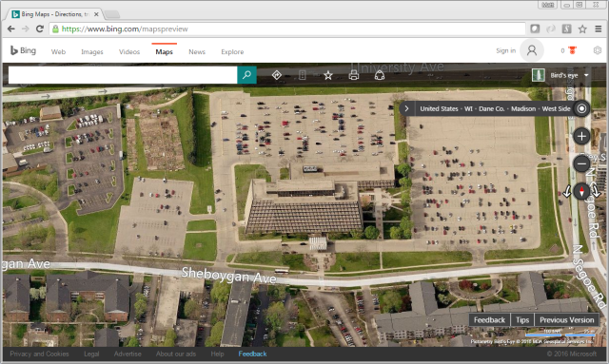Select the Maps tab

coord(165,51)
